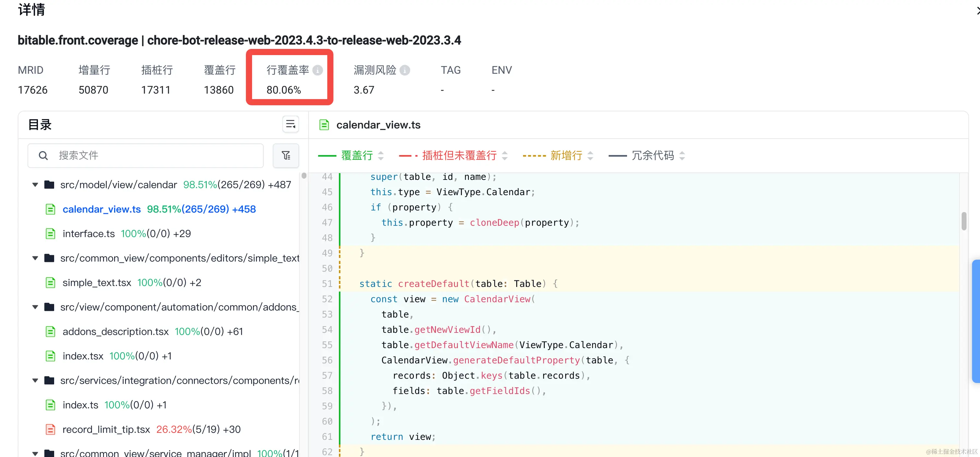This screenshot has width=980, height=457.
Task: Click the 冗余代码 legend label
Action: point(653,156)
